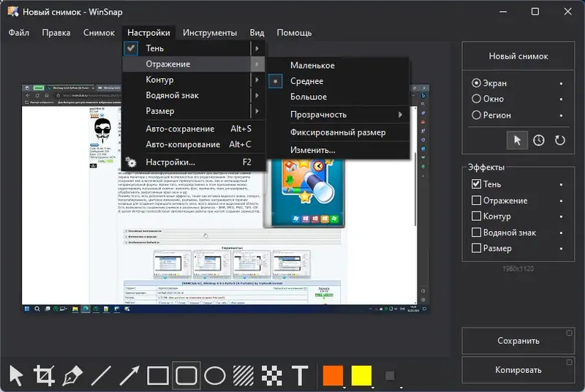Screen dimensions: 585x392
Task: Open the dark gray line width swatch
Action: [390, 375]
